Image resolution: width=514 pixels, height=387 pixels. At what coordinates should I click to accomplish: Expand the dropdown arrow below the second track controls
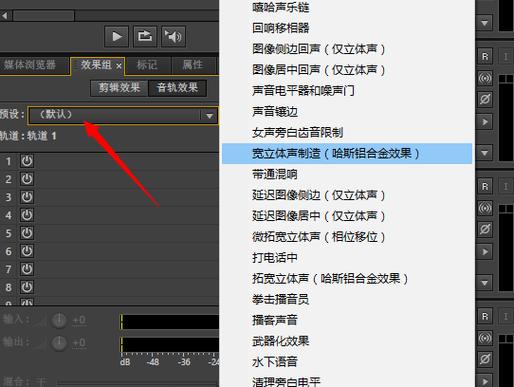click(485, 283)
